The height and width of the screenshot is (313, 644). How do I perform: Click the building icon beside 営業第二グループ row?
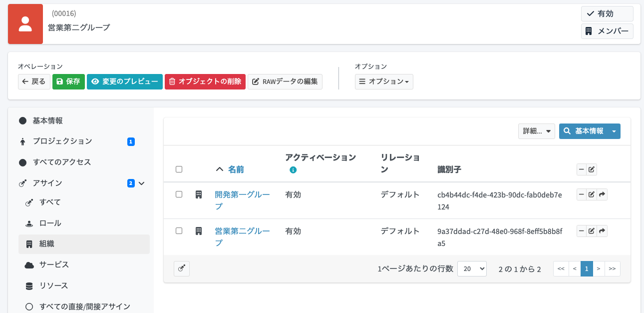(199, 231)
